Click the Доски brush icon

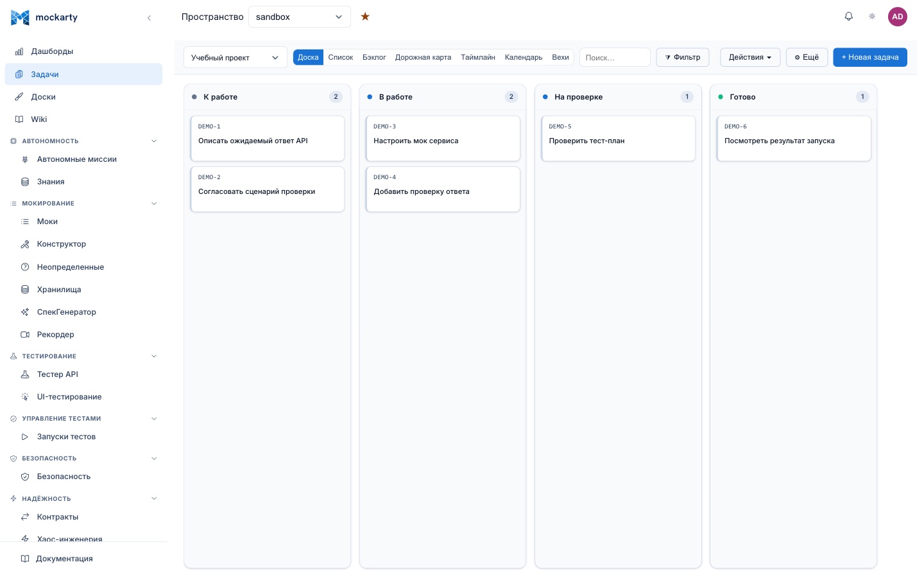click(19, 97)
